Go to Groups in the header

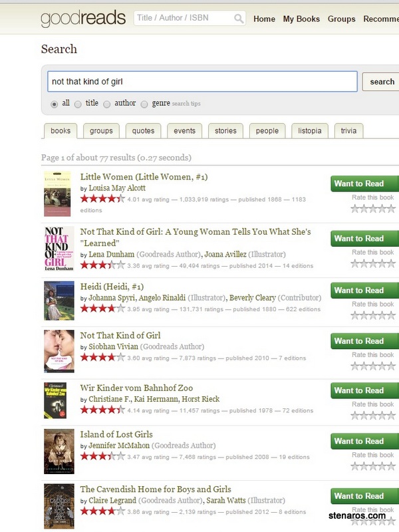click(x=341, y=19)
